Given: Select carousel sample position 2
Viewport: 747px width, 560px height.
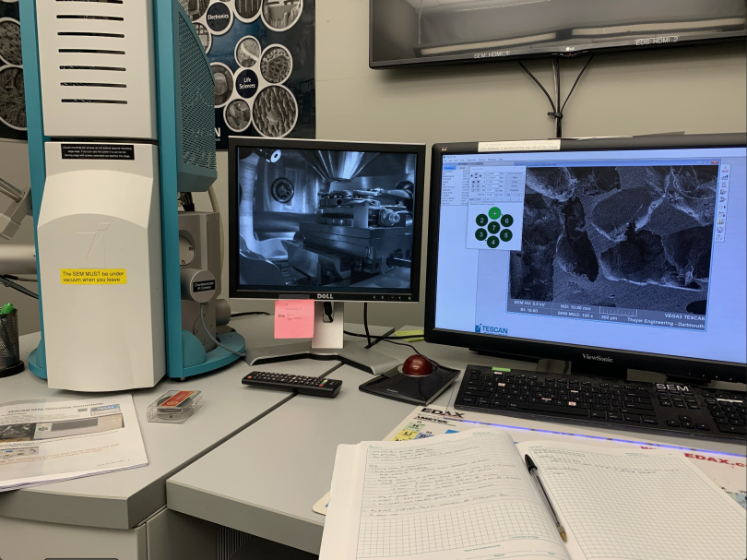Looking at the screenshot, I should coord(481,220).
